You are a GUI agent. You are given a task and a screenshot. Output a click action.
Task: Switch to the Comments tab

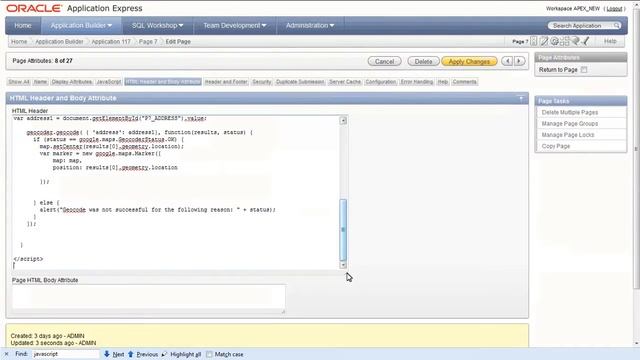464,82
